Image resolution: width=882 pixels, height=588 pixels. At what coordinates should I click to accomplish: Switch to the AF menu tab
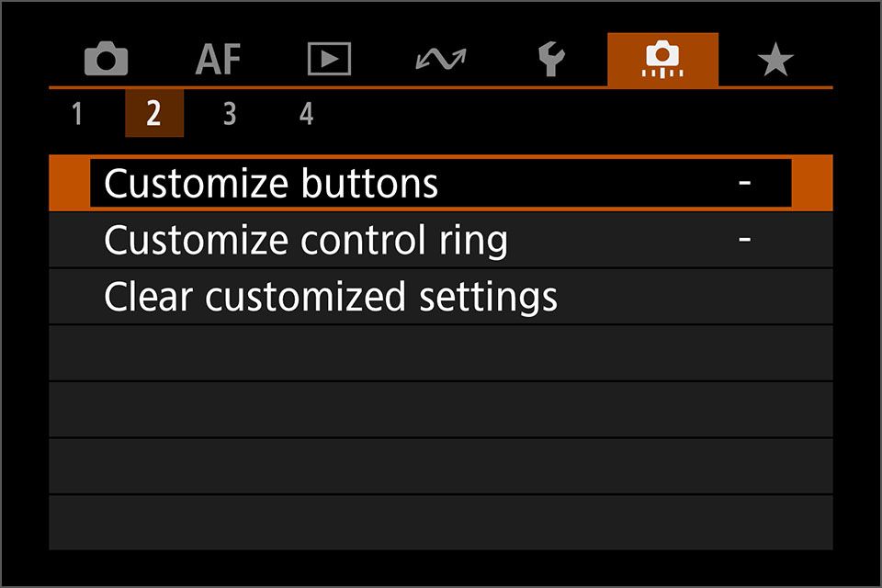[218, 61]
